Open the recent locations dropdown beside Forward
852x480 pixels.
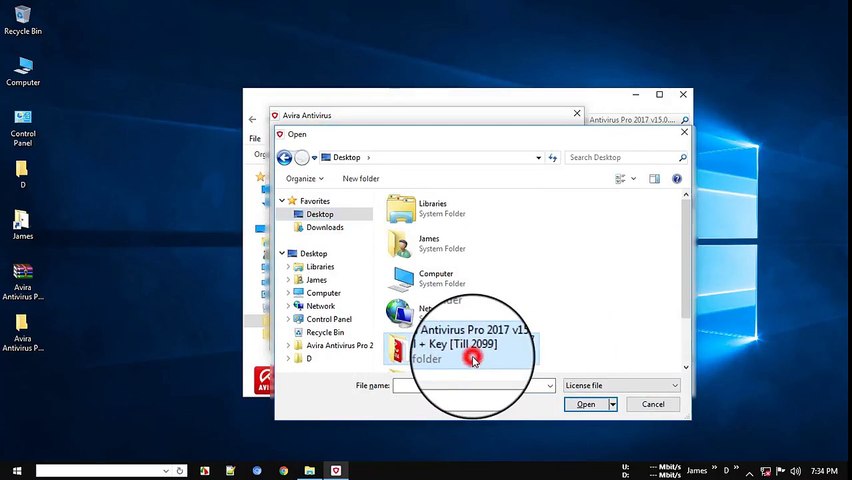point(314,158)
